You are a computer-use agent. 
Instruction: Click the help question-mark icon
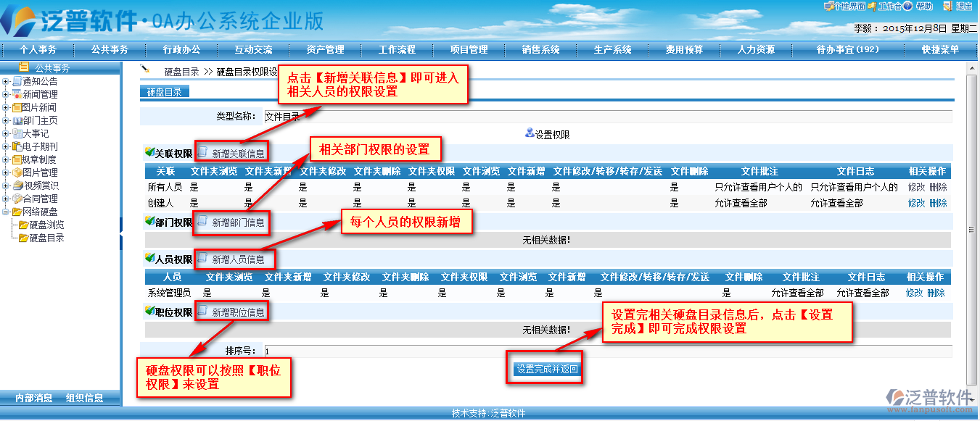[907, 7]
